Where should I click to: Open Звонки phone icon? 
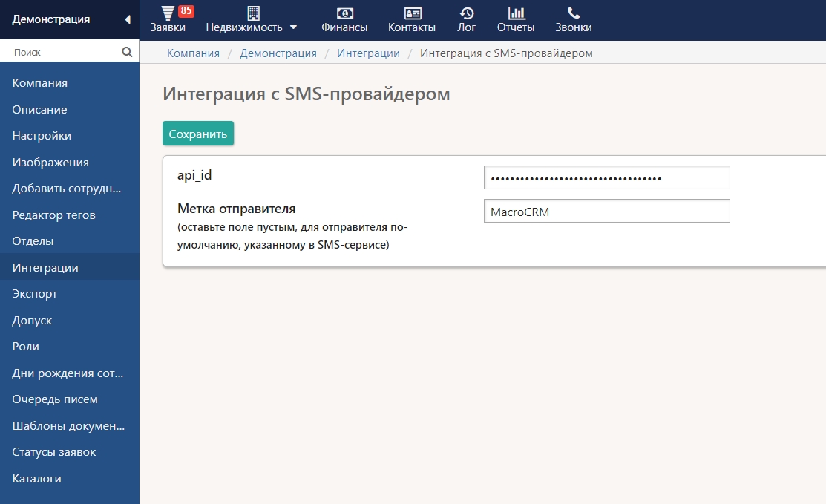pos(574,13)
